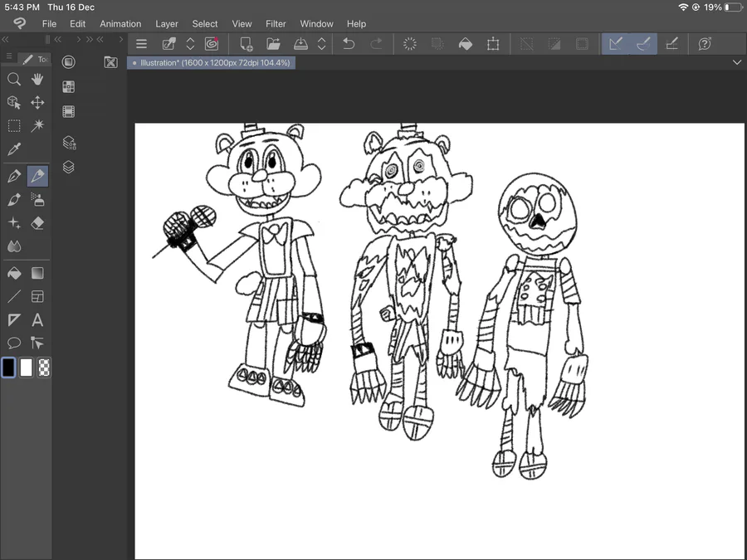The image size is (747, 560).
Task: Select the Gradient tool
Action: pyautogui.click(x=37, y=273)
